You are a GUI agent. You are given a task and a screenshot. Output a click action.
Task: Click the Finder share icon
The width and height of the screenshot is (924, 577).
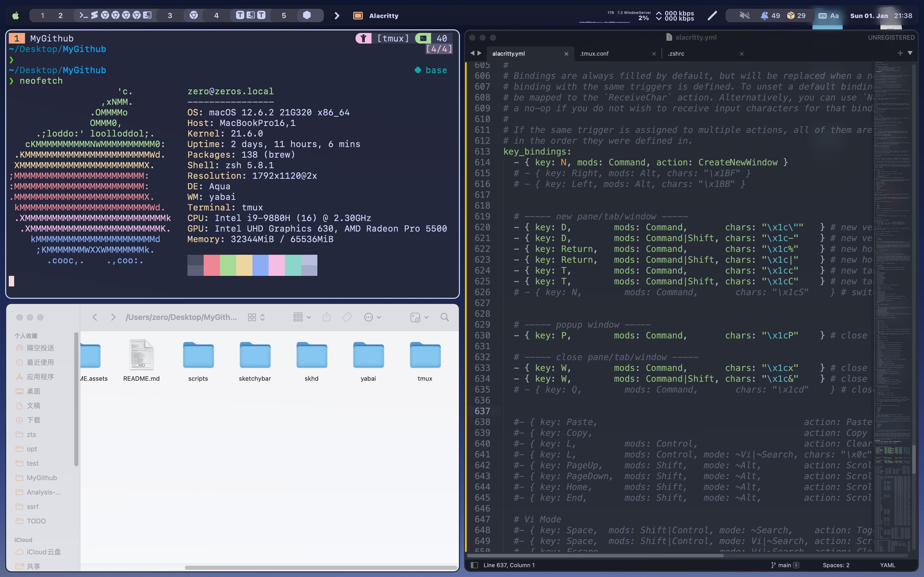coord(326,317)
